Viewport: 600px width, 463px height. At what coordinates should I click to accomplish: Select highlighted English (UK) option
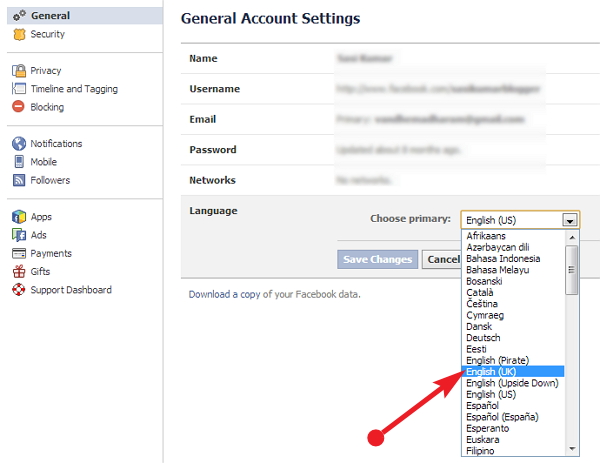click(x=513, y=372)
